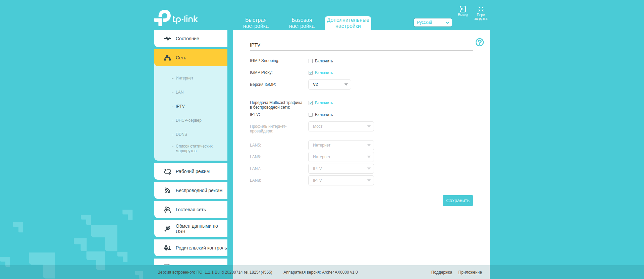The height and width of the screenshot is (279, 644).
Task: Click the Родительский контроль icon
Action: (167, 248)
